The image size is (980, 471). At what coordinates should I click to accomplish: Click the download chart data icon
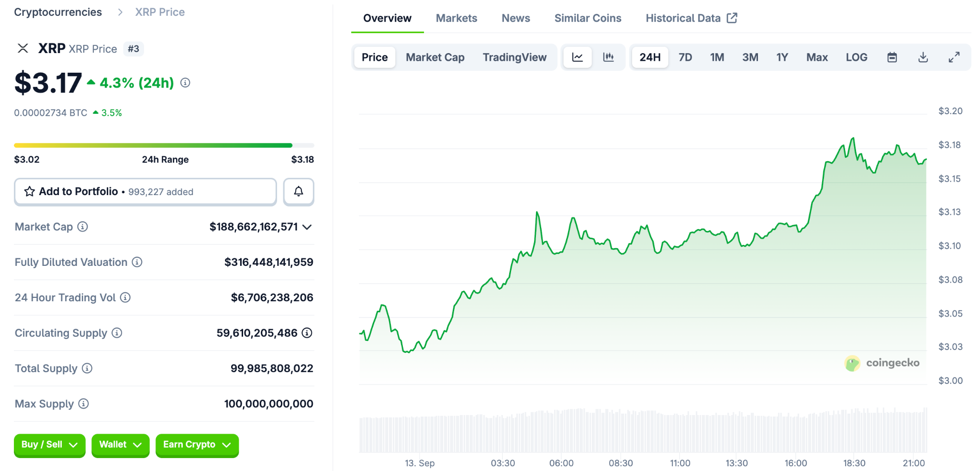[923, 57]
